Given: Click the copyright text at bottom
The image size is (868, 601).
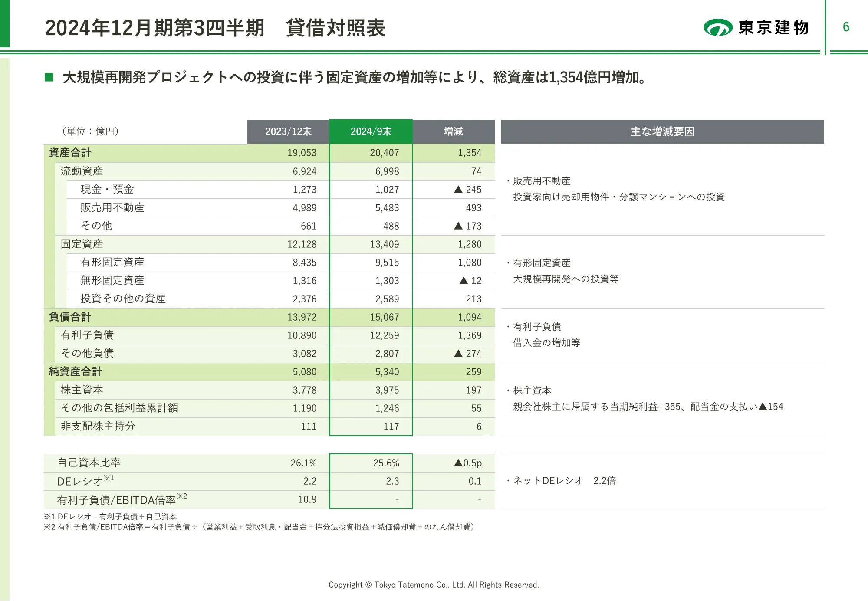Looking at the screenshot, I should 434,585.
